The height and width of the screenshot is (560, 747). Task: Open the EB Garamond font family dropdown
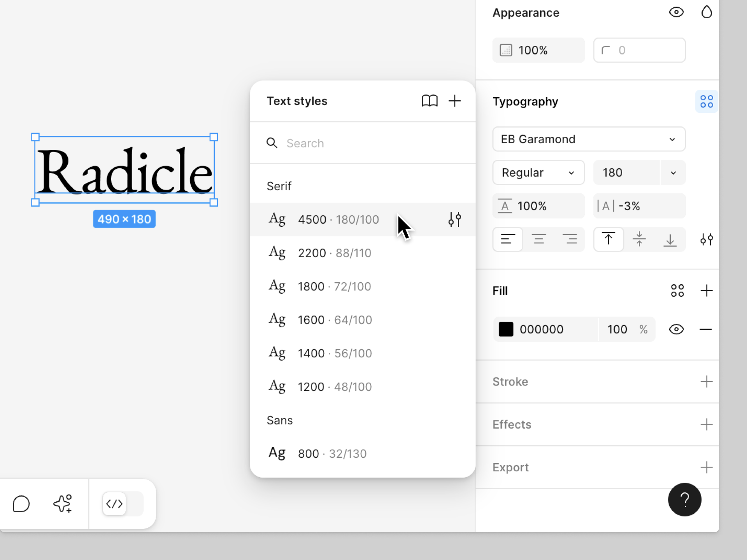point(589,139)
